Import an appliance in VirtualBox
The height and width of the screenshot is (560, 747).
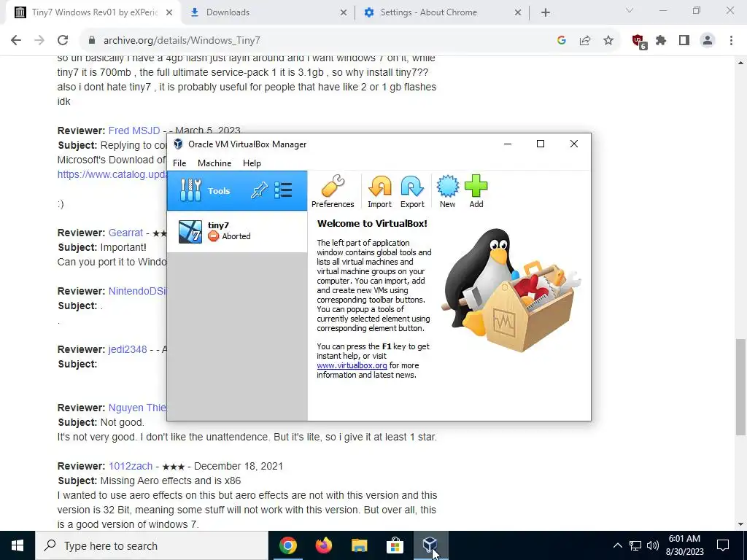379,192
